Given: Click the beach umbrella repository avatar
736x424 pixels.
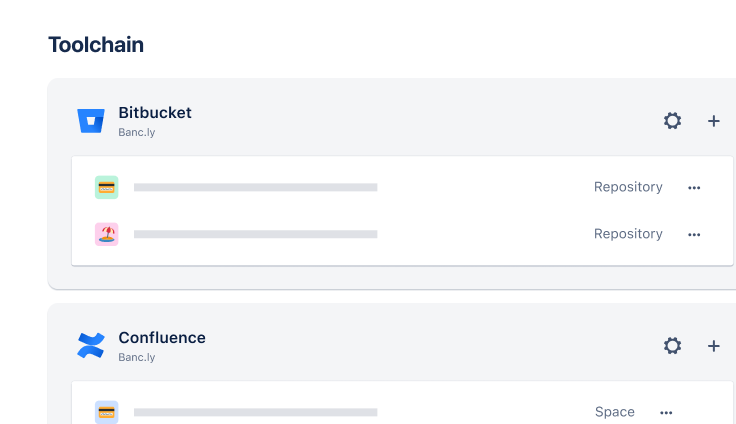Looking at the screenshot, I should click(x=107, y=234).
